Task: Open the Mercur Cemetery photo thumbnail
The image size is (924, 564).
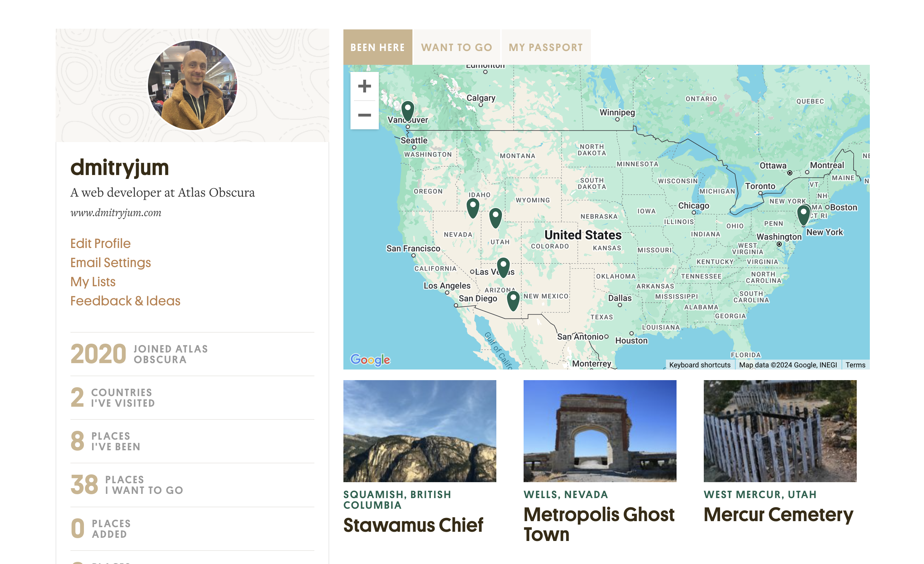Action: (780, 431)
